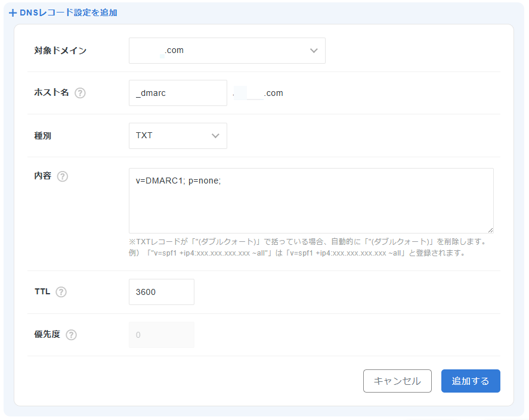
Task: Click the chevron arrow in the 対象ドメイン selector
Action: [314, 51]
